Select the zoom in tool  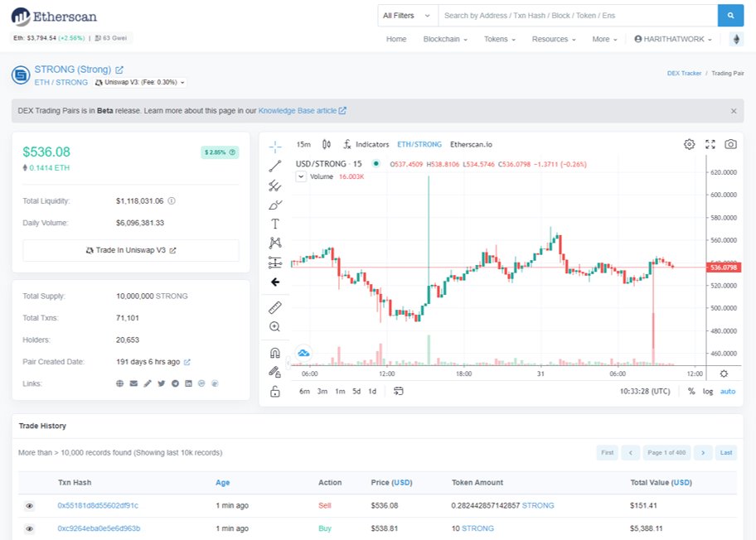[x=275, y=326]
